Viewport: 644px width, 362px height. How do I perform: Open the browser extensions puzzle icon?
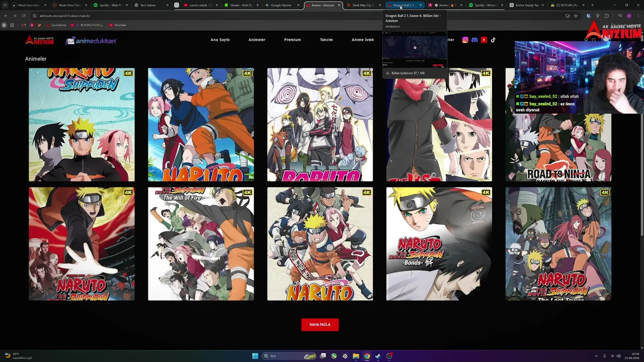(x=607, y=16)
